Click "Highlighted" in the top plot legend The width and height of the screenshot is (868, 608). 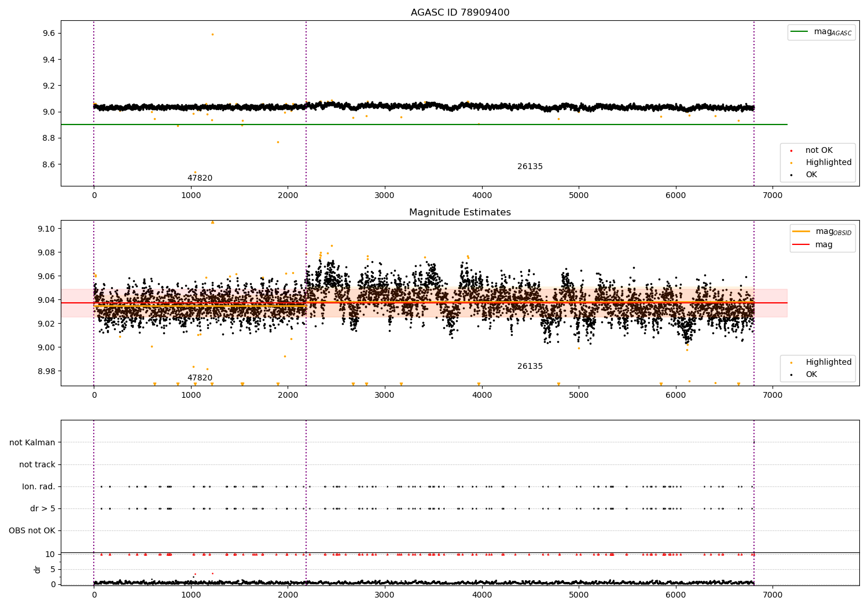[829, 163]
